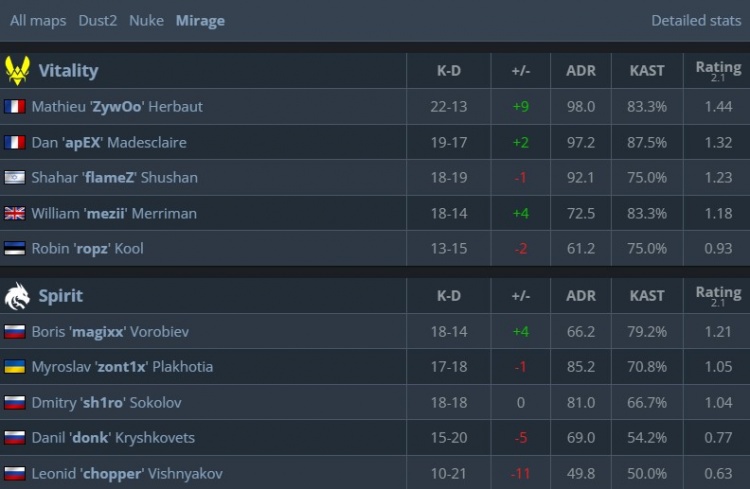The image size is (750, 489).
Task: Click the Estonian flag beside ropz
Action: click(14, 249)
